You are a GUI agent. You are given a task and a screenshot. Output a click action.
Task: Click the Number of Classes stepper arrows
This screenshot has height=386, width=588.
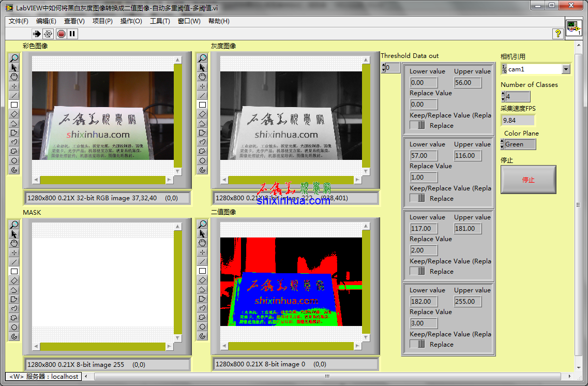click(x=503, y=97)
